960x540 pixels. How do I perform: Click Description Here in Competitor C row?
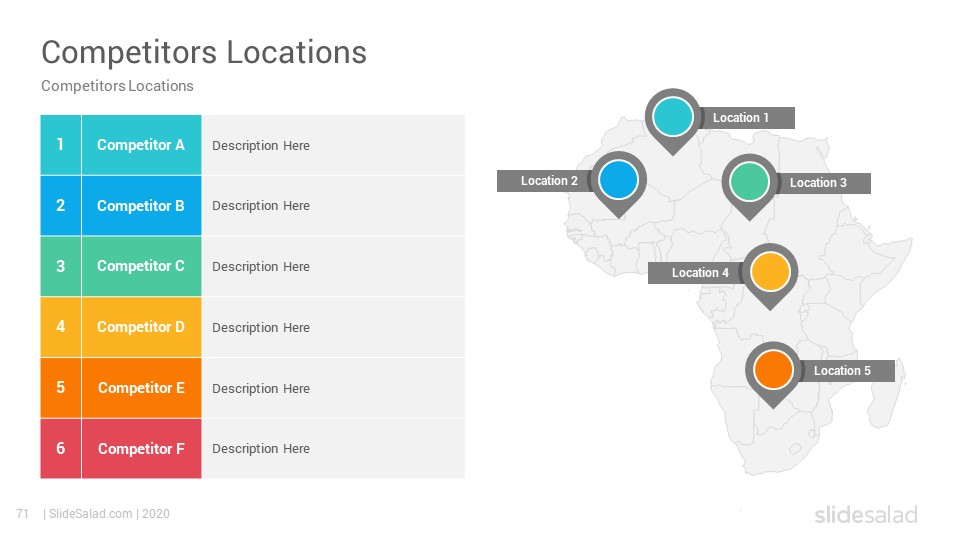[261, 267]
